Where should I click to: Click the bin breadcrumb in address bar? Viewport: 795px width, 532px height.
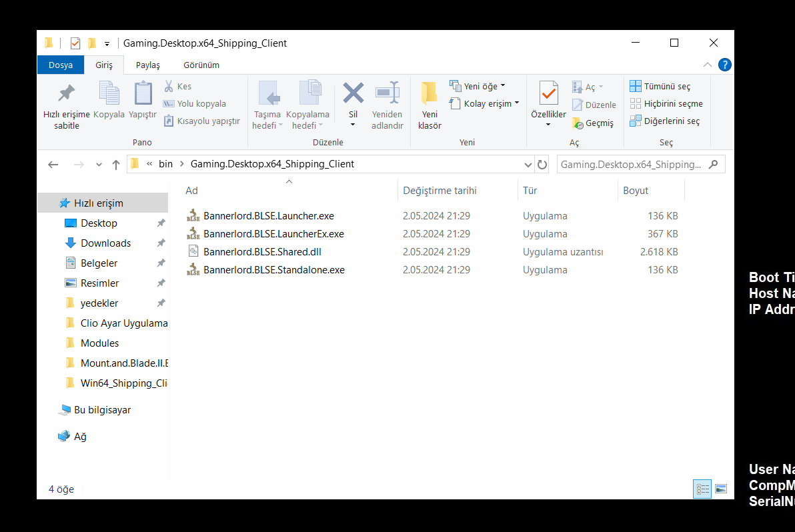click(165, 163)
